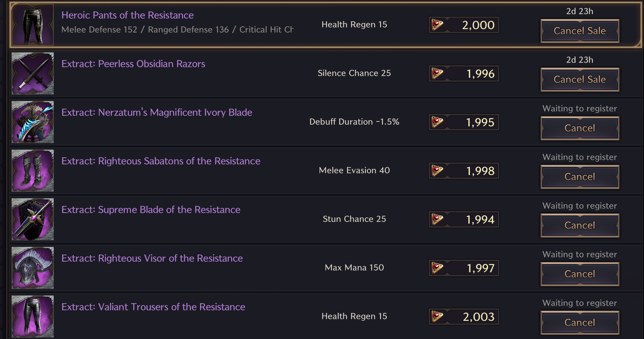Click the Valiant Trousers item icon

click(x=33, y=317)
